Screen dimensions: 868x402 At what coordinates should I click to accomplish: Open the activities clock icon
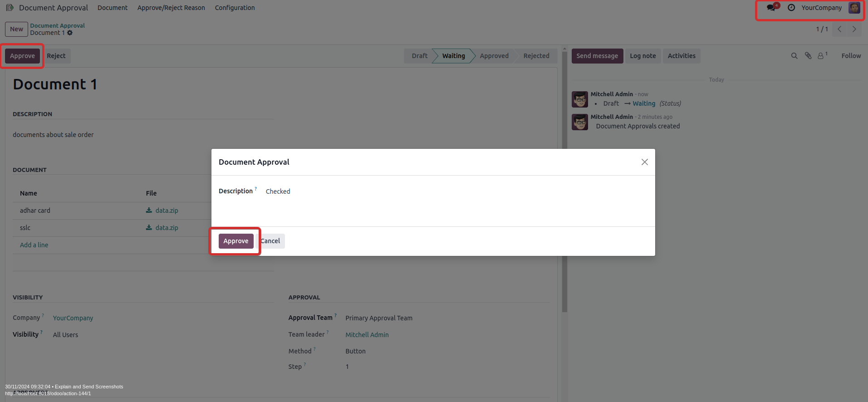coord(791,8)
